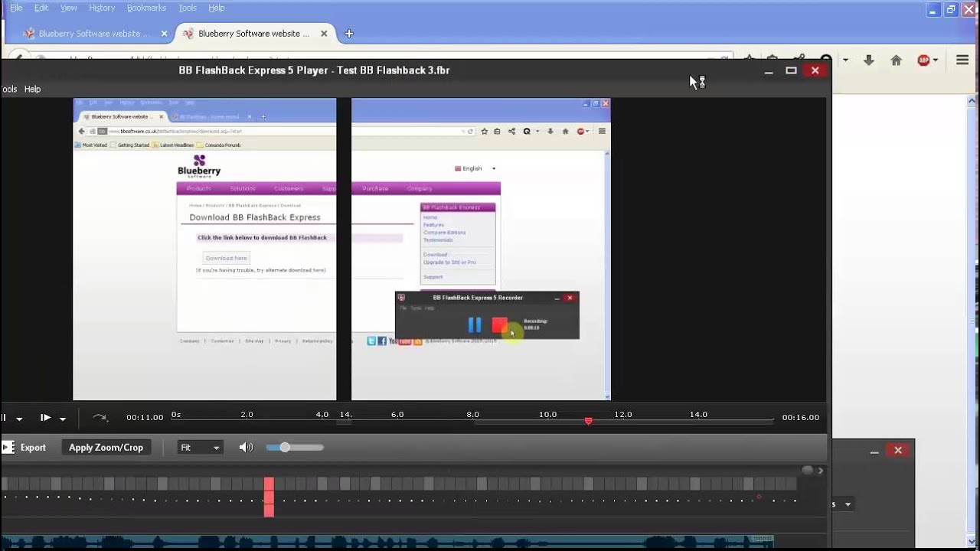Expand dropdown arrow left of Firefox downloads icon

coord(845,60)
